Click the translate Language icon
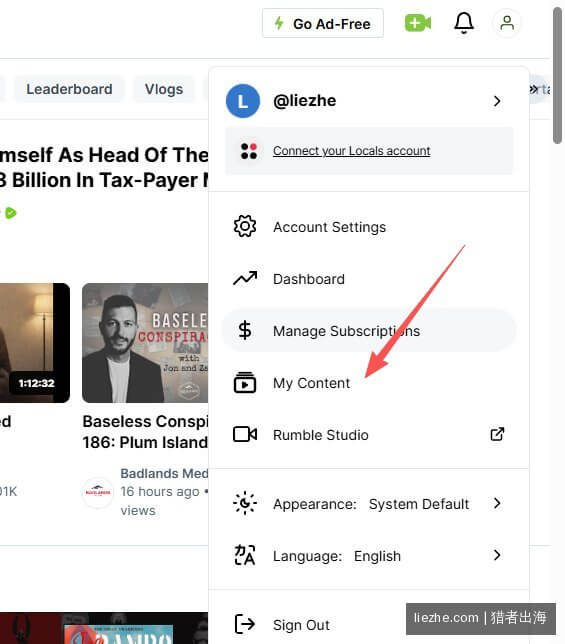 245,555
